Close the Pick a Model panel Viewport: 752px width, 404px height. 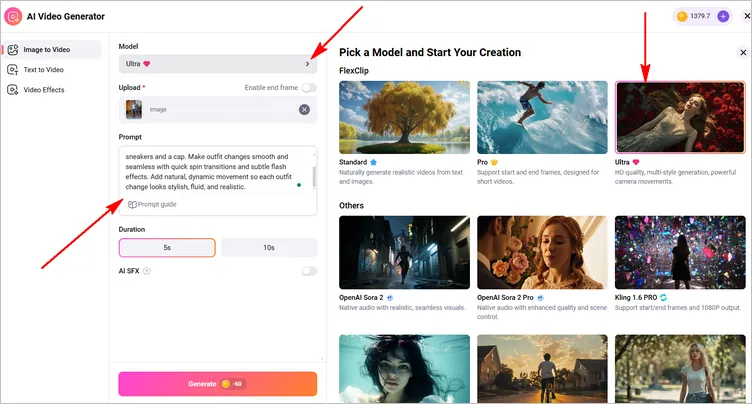(743, 52)
